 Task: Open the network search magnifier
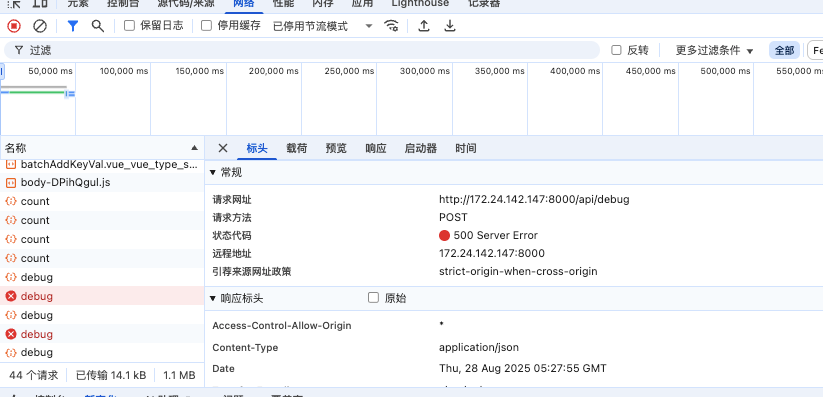tap(98, 26)
